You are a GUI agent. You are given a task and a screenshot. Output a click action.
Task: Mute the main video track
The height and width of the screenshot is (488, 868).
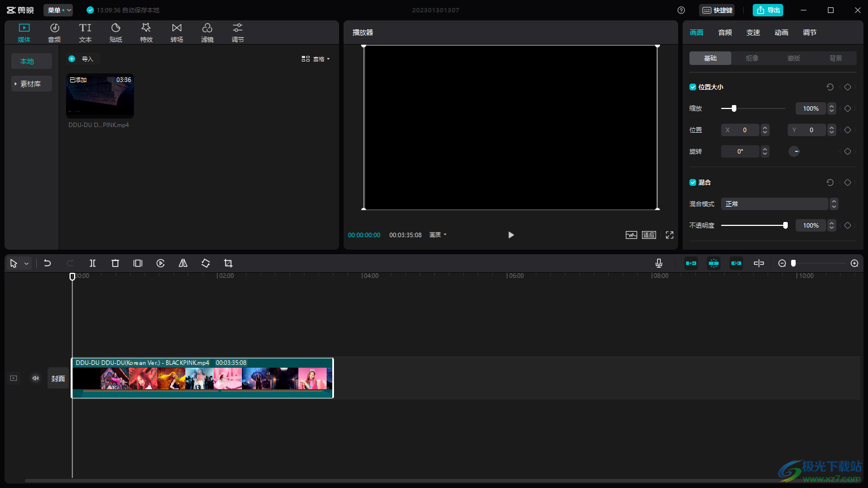pos(36,378)
